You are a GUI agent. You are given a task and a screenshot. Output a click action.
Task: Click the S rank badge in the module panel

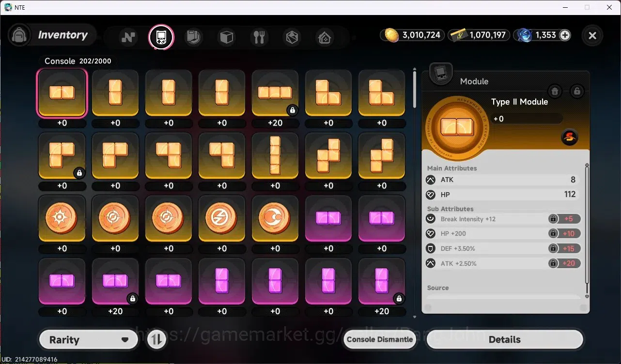(570, 137)
